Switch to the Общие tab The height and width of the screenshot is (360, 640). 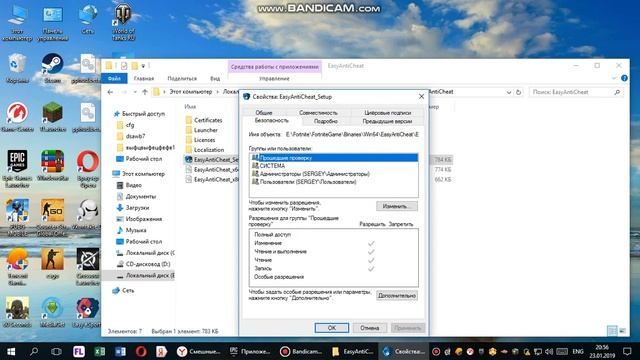click(264, 112)
